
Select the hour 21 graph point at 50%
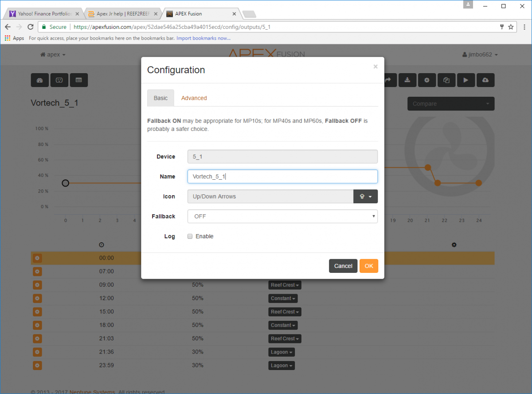pyautogui.click(x=428, y=167)
